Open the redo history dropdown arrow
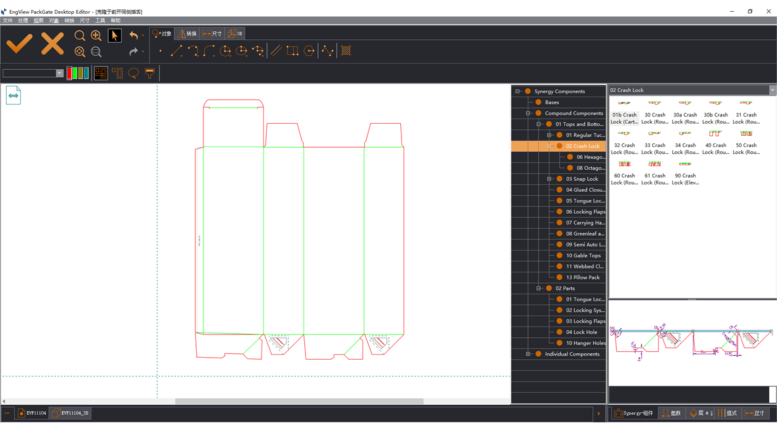This screenshot has width=777, height=423. click(x=143, y=52)
